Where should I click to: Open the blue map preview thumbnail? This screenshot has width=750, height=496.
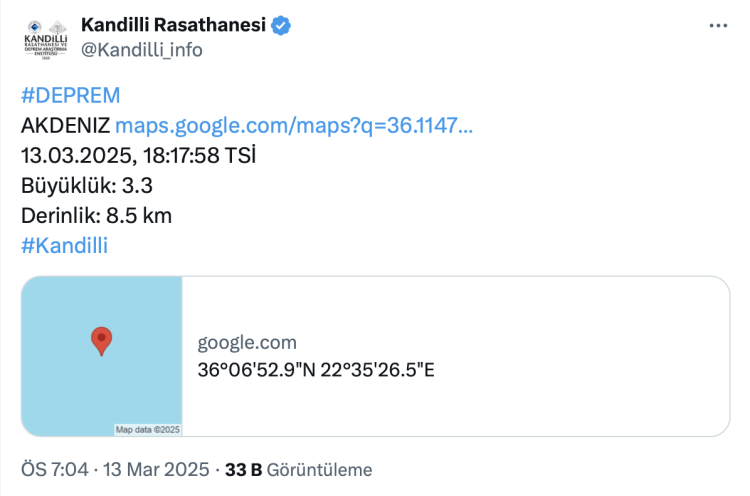click(102, 356)
